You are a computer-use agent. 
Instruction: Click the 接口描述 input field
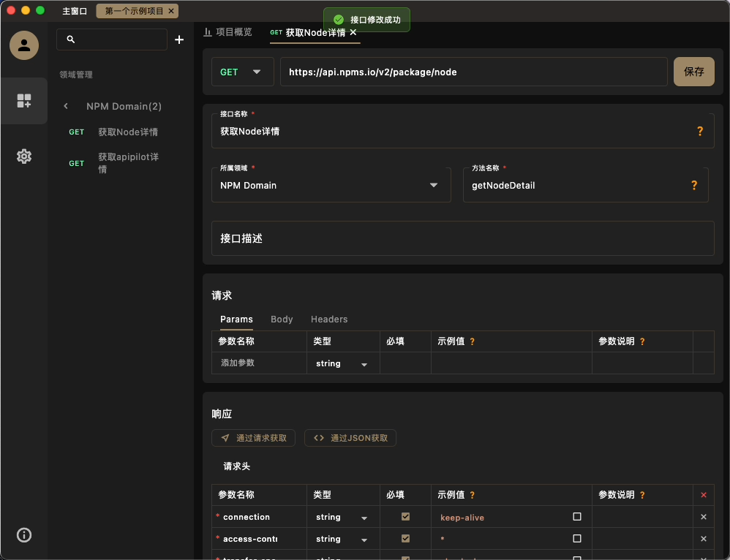pyautogui.click(x=462, y=238)
